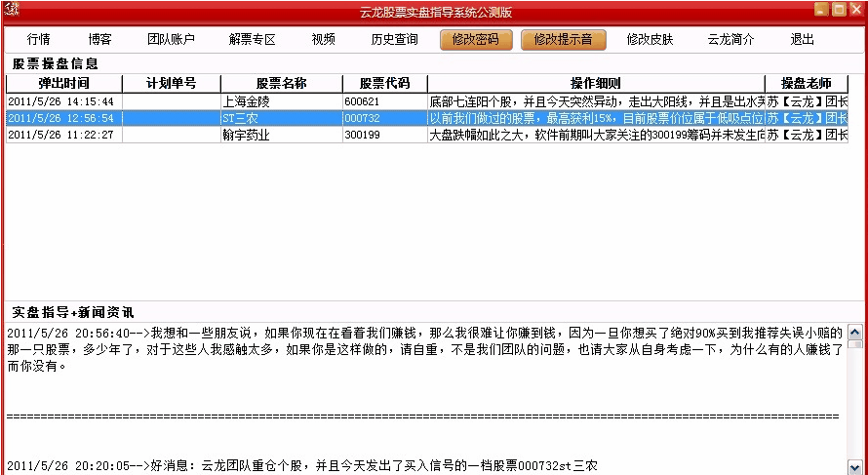868x475 pixels.
Task: Select timestamp 2011/5/26 14:15:44
Action: (x=64, y=101)
